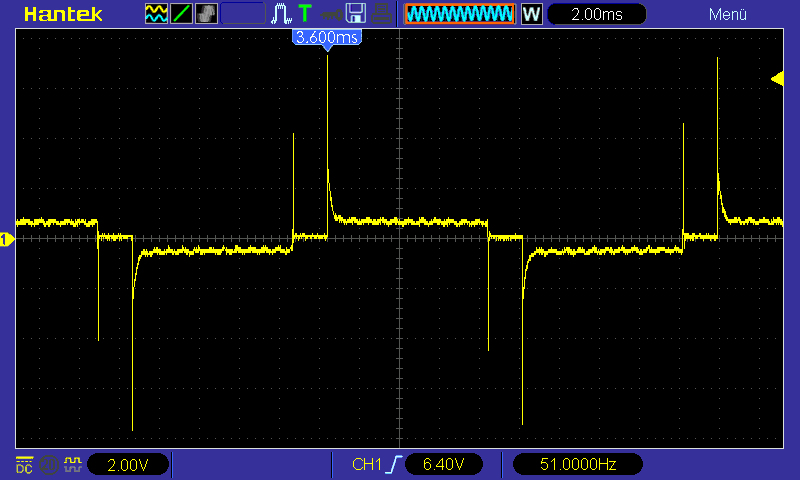Toggle the DC coupling indicator

pyautogui.click(x=24, y=464)
